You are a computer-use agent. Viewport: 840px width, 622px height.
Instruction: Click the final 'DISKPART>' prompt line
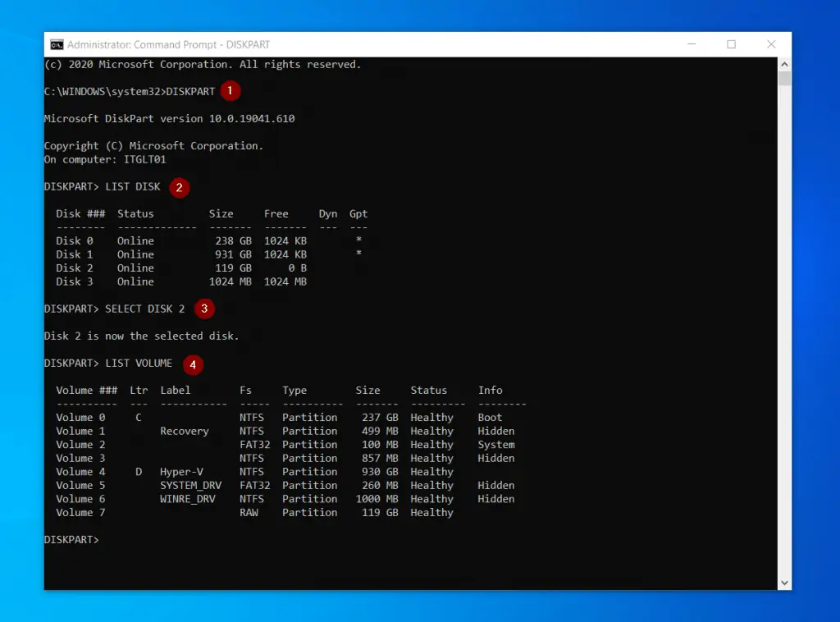coord(71,539)
